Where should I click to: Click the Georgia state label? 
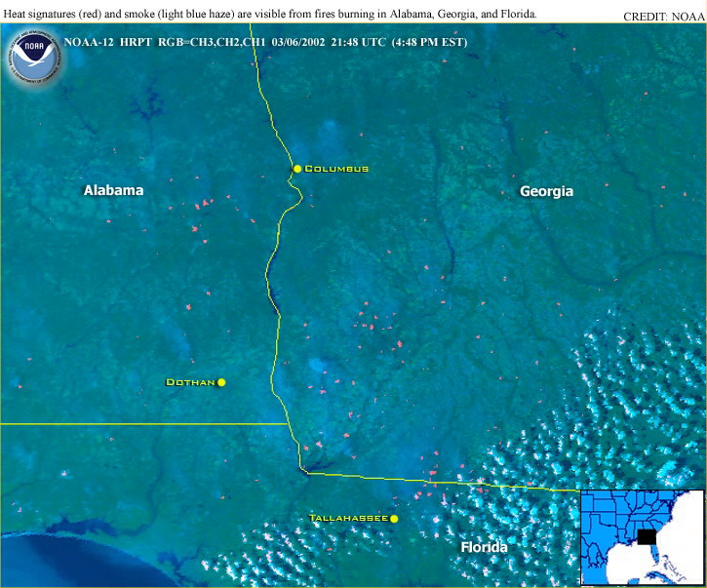(x=546, y=191)
